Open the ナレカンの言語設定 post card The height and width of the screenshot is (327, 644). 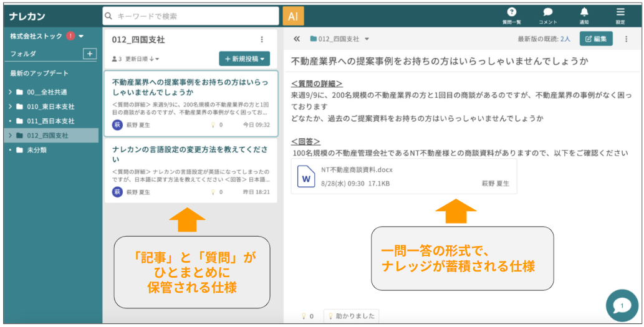[191, 171]
